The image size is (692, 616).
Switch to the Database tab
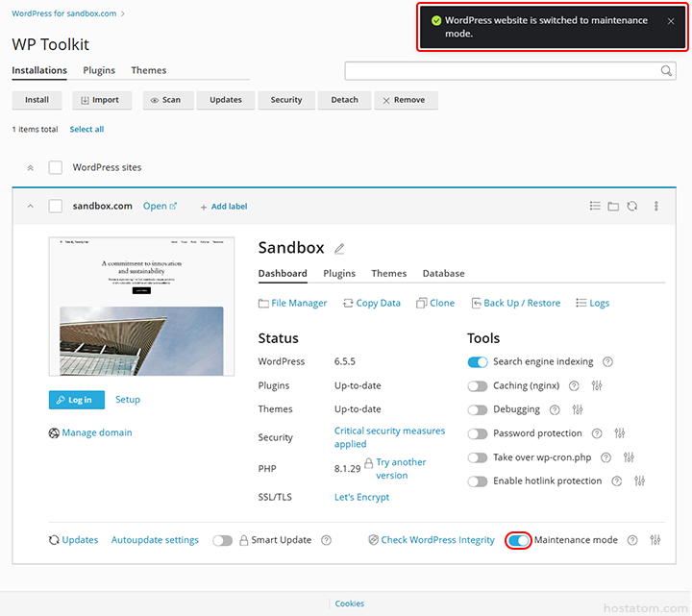pyautogui.click(x=443, y=274)
